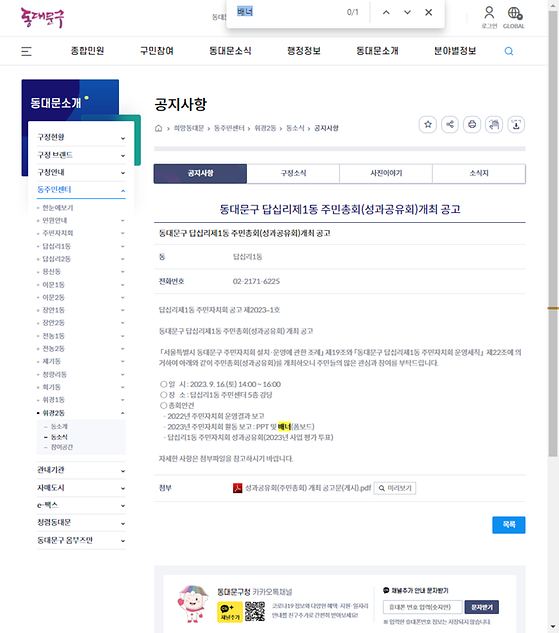Click the 미리보기 preview button
The width and height of the screenshot is (559, 633).
pyautogui.click(x=395, y=488)
